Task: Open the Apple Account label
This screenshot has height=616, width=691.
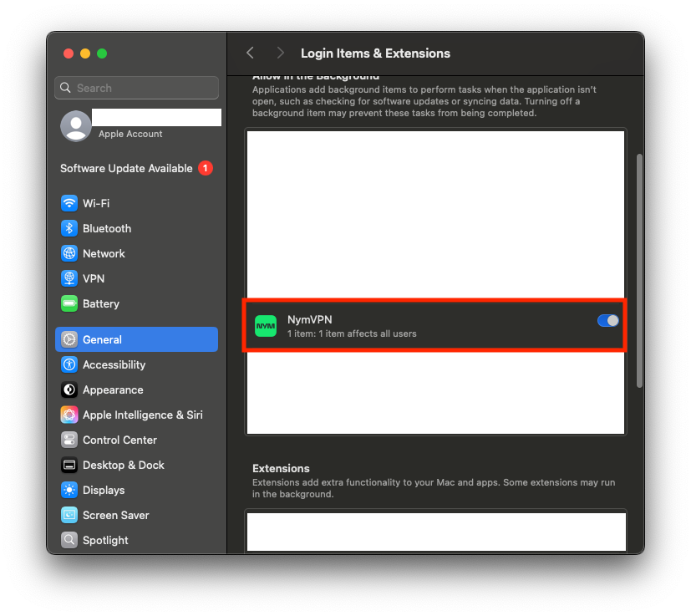Action: tap(130, 134)
